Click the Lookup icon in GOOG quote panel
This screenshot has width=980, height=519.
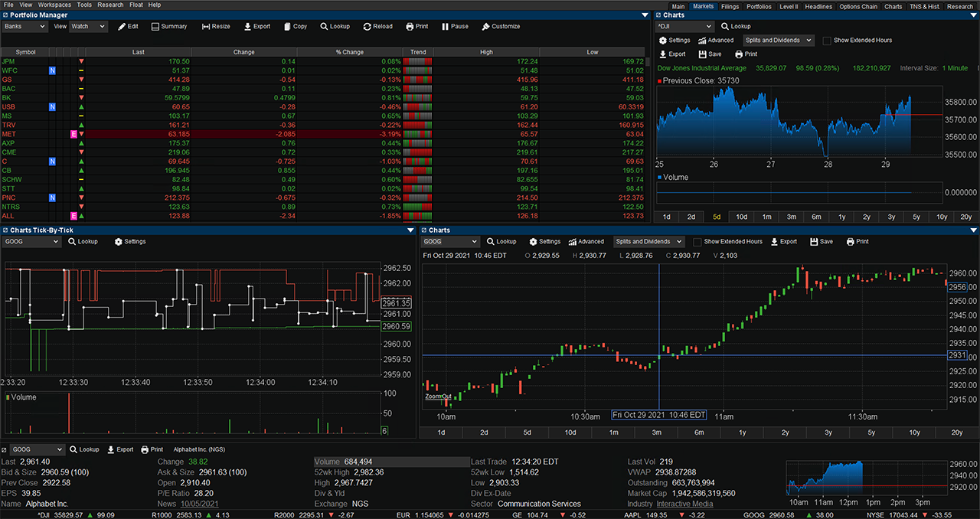click(x=73, y=449)
